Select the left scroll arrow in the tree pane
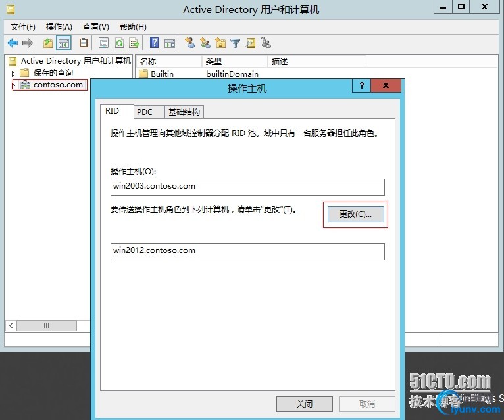This screenshot has width=504, height=420. coord(11,325)
